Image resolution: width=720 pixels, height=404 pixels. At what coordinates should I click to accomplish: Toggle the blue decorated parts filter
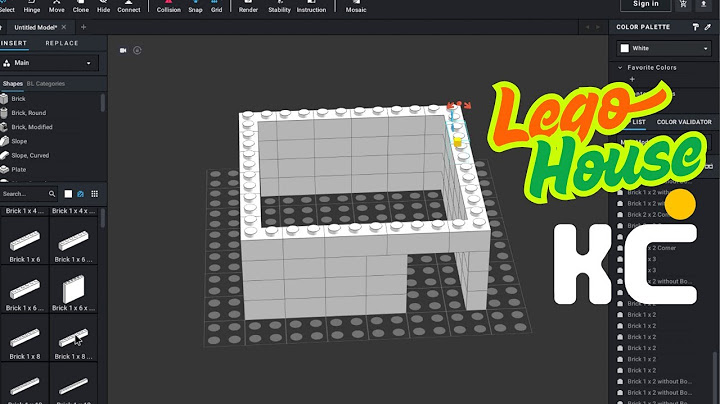(x=81, y=194)
